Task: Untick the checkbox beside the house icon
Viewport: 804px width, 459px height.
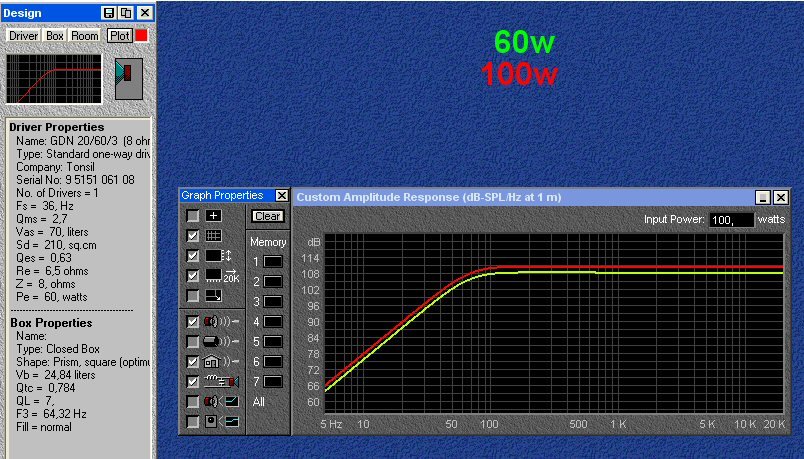Action: click(x=193, y=362)
